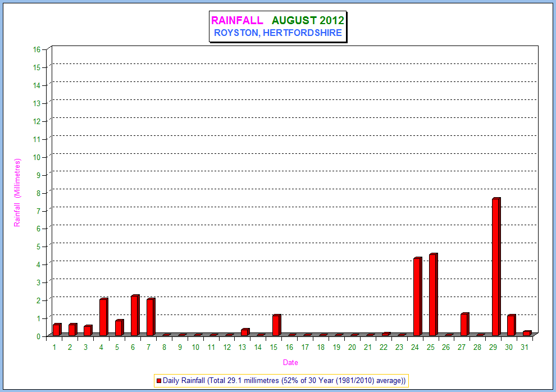The width and height of the screenshot is (556, 392).
Task: Click the x-axis label 16
Action: 289,348
